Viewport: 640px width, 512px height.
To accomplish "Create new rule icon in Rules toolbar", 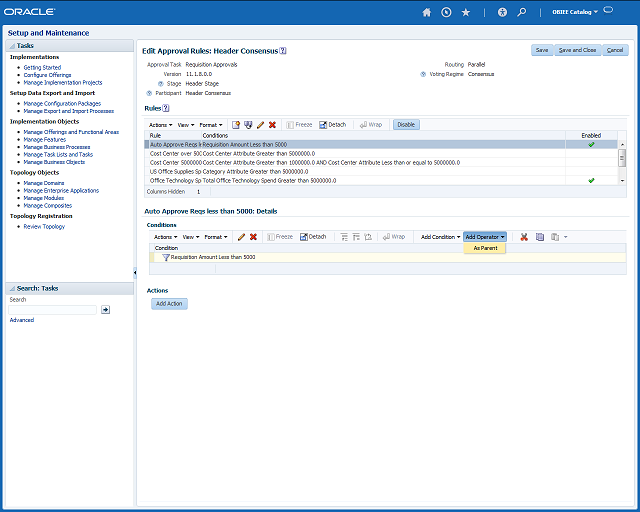I will 236,125.
